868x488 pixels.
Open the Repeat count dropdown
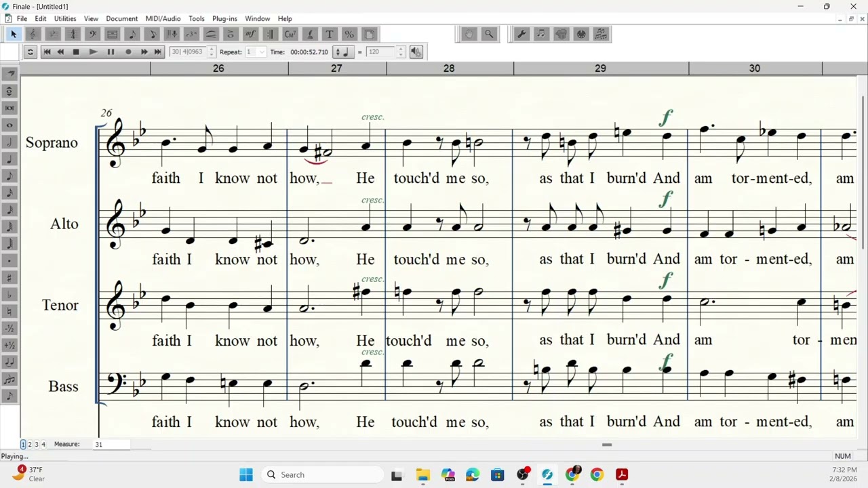[262, 52]
